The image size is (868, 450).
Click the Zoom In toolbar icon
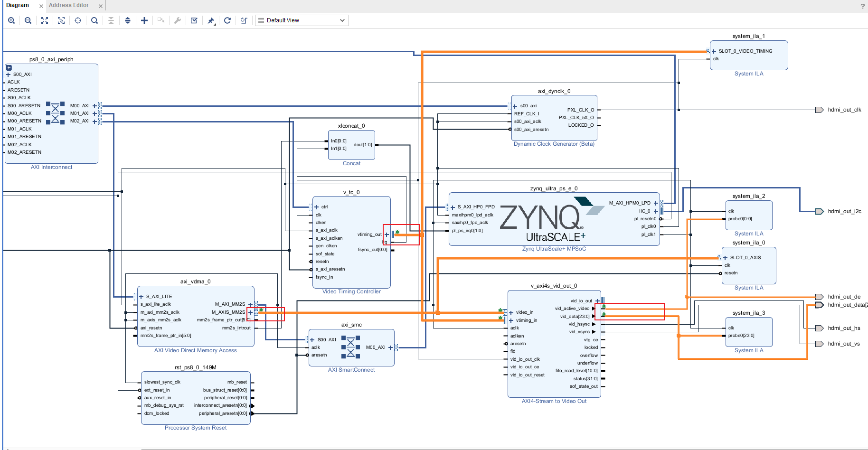coord(11,20)
